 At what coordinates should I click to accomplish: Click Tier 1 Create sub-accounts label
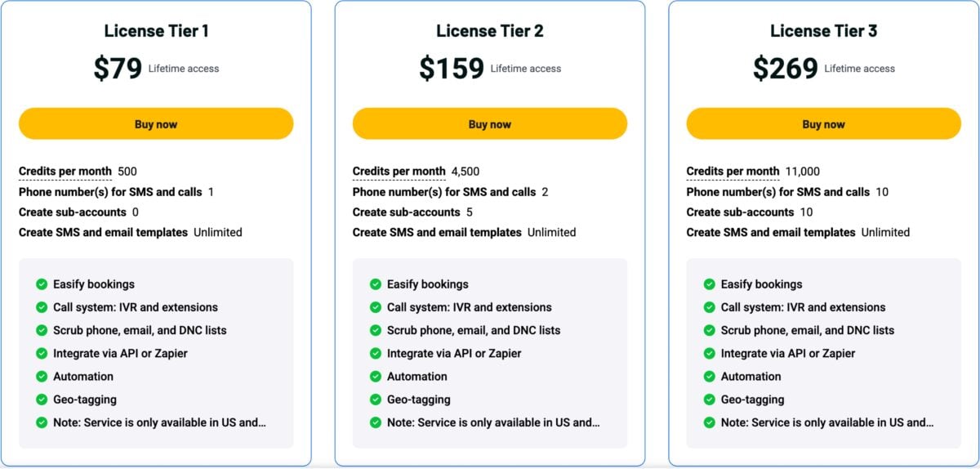(73, 212)
